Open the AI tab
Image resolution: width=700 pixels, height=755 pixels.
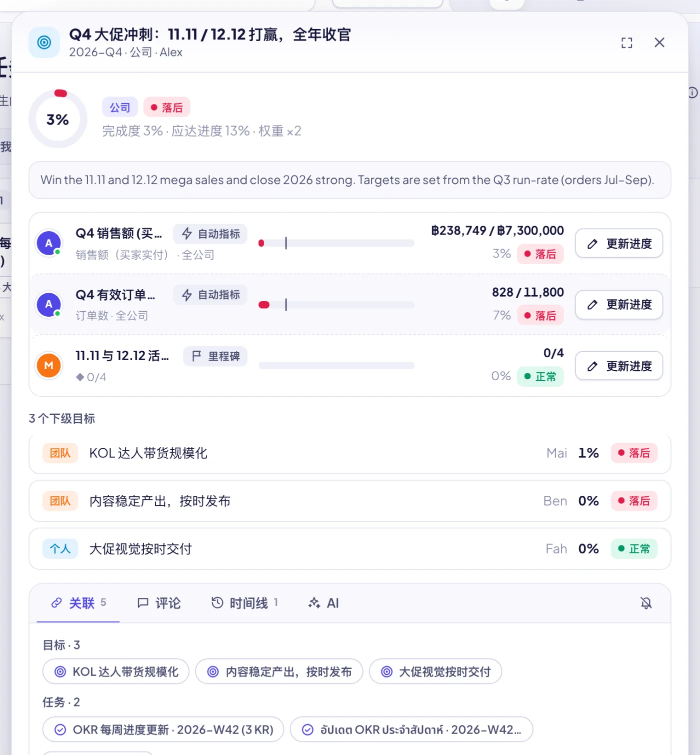click(x=323, y=603)
